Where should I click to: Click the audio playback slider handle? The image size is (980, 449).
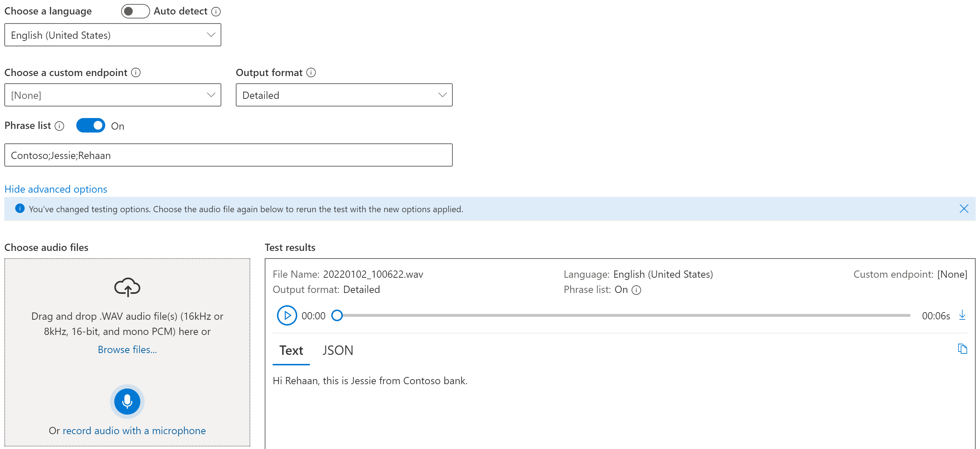click(337, 316)
